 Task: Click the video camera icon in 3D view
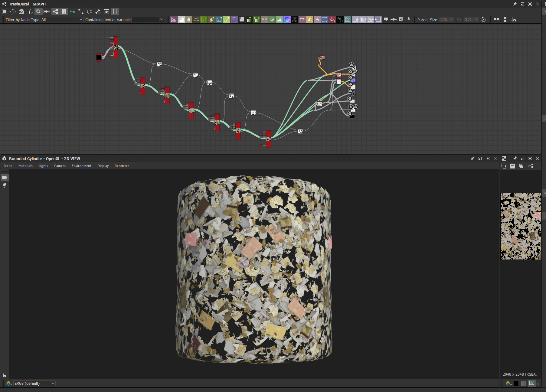(x=5, y=178)
